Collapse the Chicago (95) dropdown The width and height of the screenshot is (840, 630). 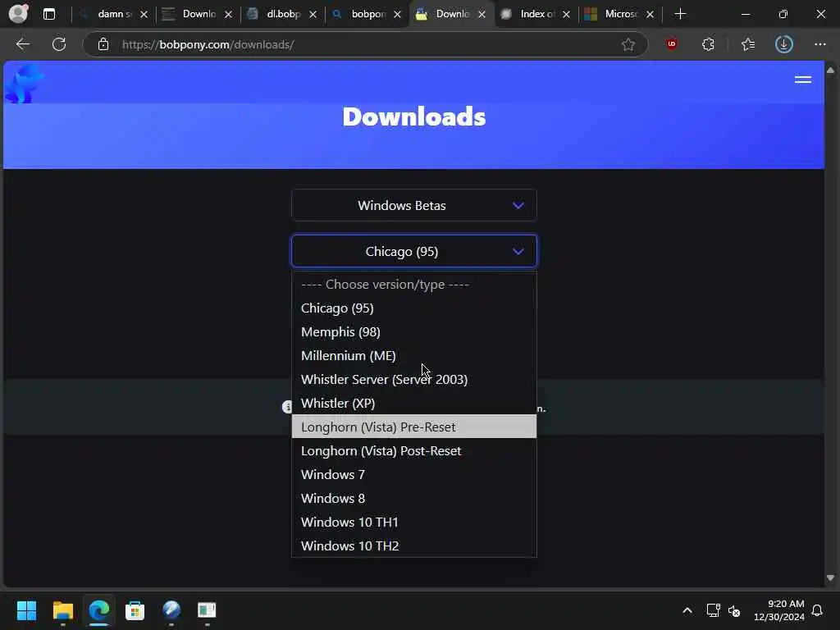(413, 251)
